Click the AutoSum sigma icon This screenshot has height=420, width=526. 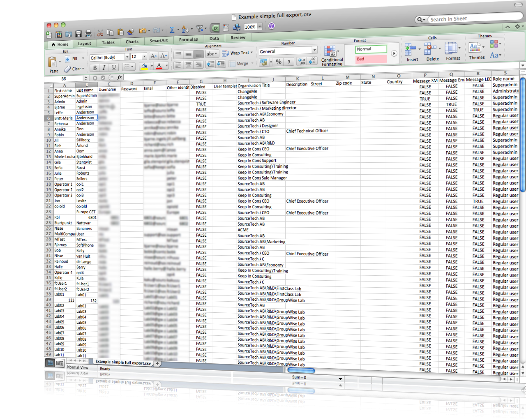point(172,30)
